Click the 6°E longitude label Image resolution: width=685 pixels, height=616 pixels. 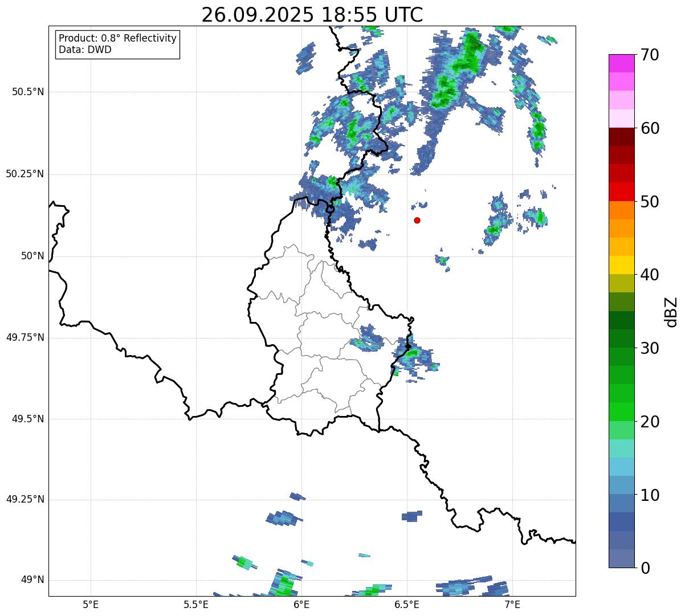pos(301,605)
